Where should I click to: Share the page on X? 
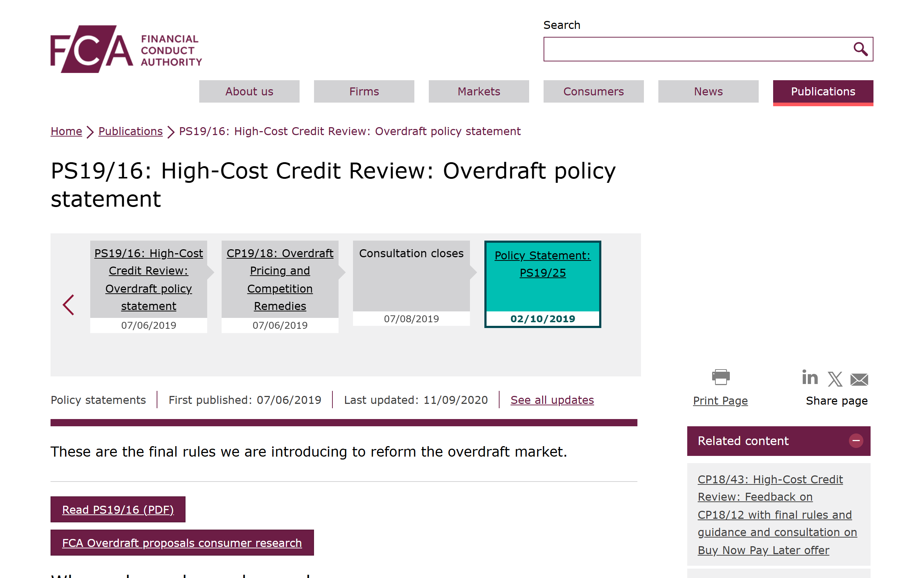(834, 379)
